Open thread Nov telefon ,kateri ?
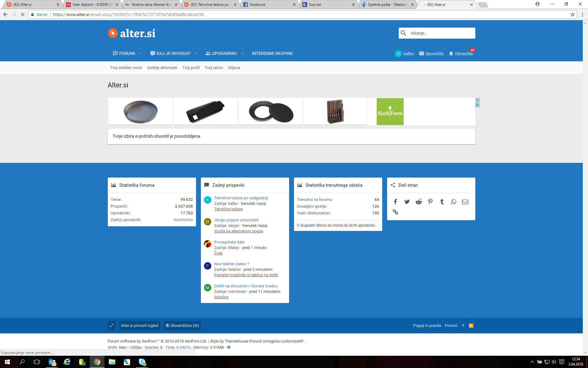 pos(232,264)
